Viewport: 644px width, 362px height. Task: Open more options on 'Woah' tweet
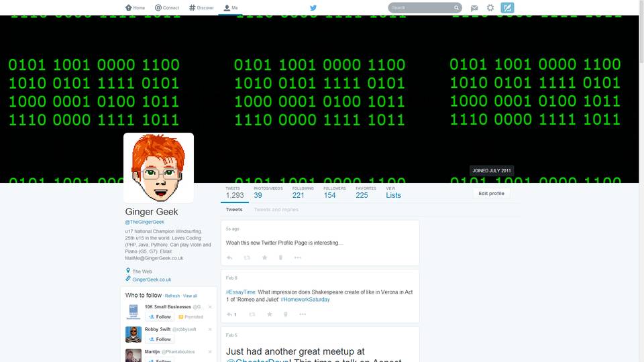click(298, 257)
